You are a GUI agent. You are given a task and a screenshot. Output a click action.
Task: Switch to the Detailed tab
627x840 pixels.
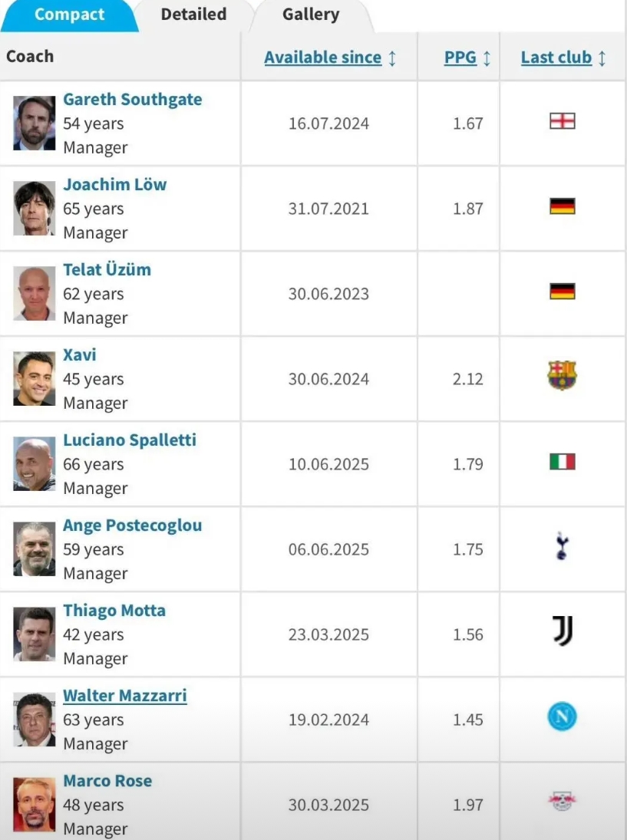tap(193, 15)
